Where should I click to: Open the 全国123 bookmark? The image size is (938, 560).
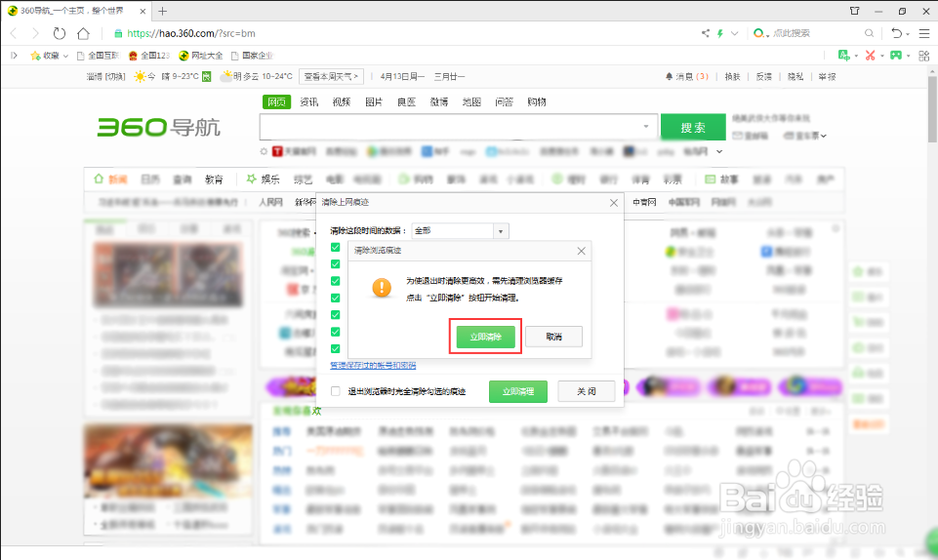pos(149,56)
